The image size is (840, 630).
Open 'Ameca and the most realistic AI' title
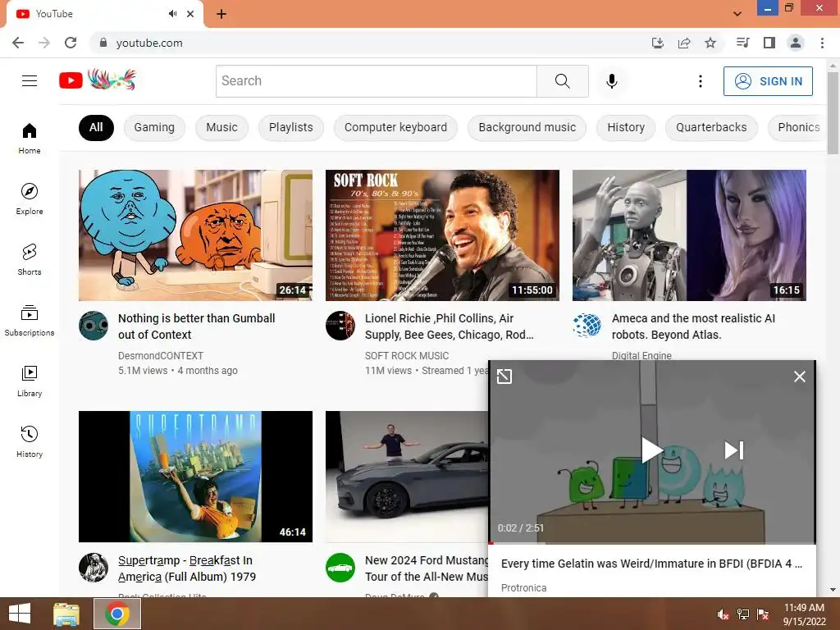point(693,326)
